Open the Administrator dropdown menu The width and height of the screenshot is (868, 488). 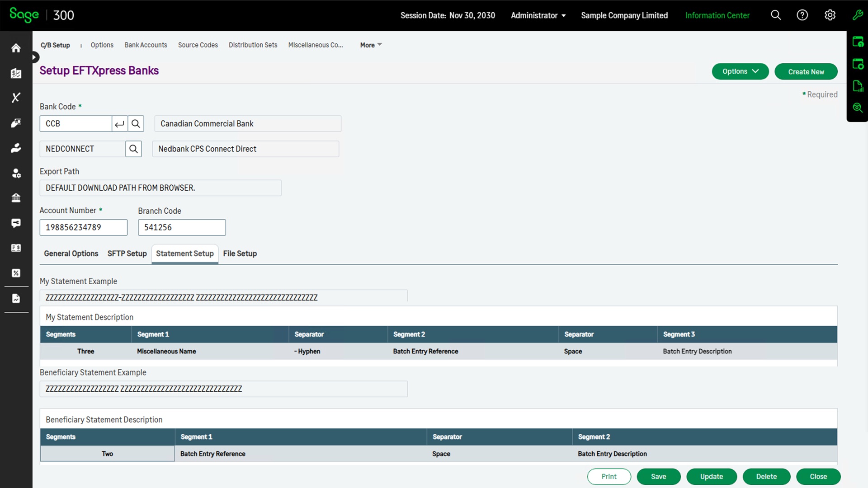click(538, 15)
